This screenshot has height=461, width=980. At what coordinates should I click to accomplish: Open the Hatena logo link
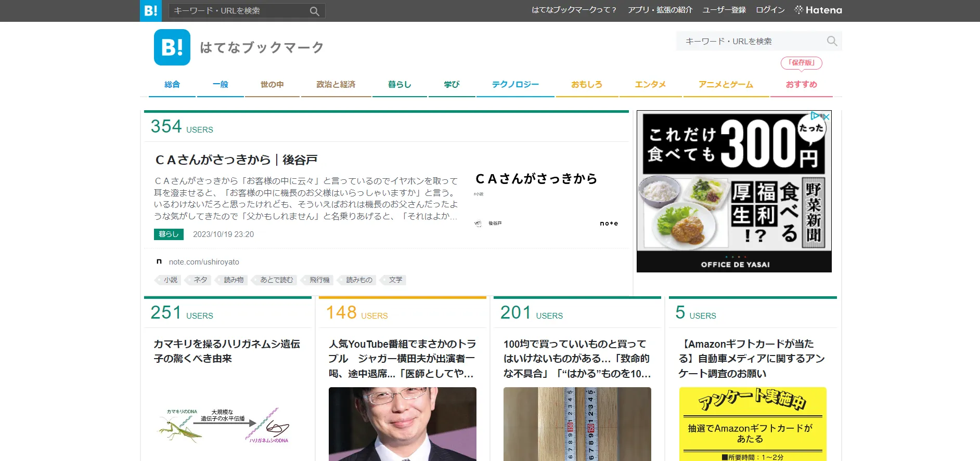point(818,10)
